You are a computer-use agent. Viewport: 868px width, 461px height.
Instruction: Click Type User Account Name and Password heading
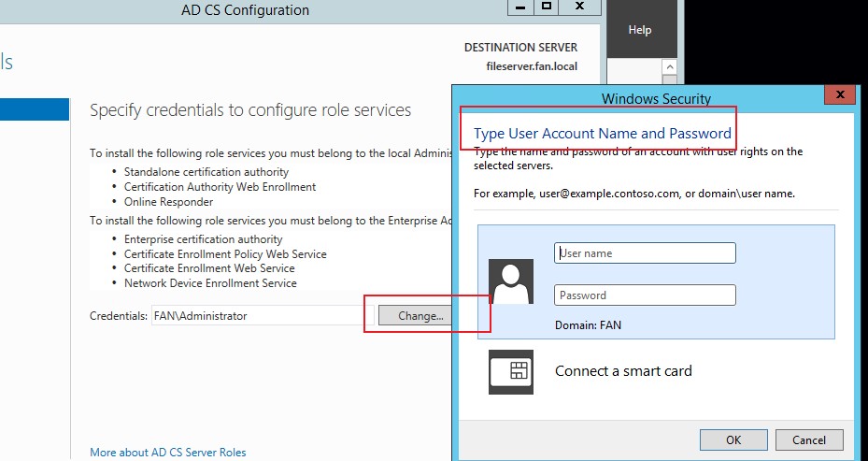point(603,134)
